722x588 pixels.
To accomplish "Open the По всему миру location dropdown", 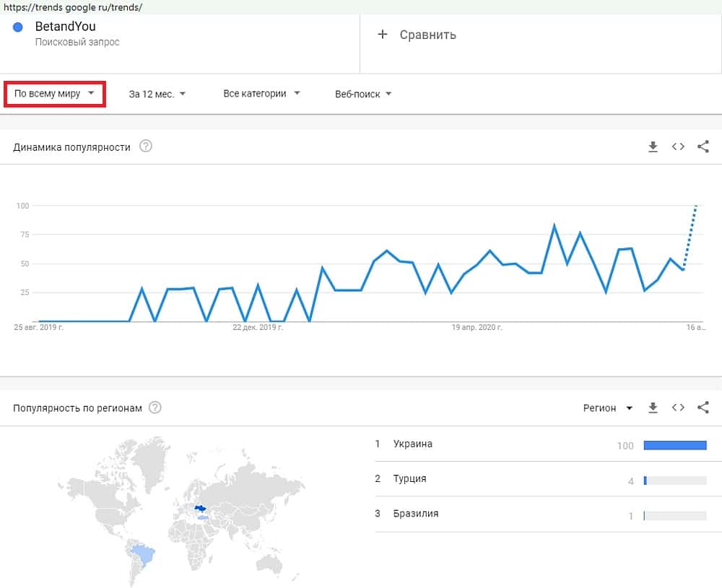I will [x=55, y=94].
